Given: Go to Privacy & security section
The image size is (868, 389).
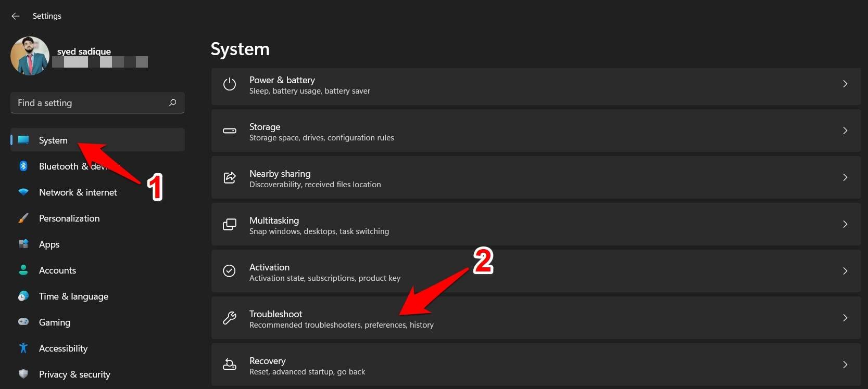Looking at the screenshot, I should [74, 374].
